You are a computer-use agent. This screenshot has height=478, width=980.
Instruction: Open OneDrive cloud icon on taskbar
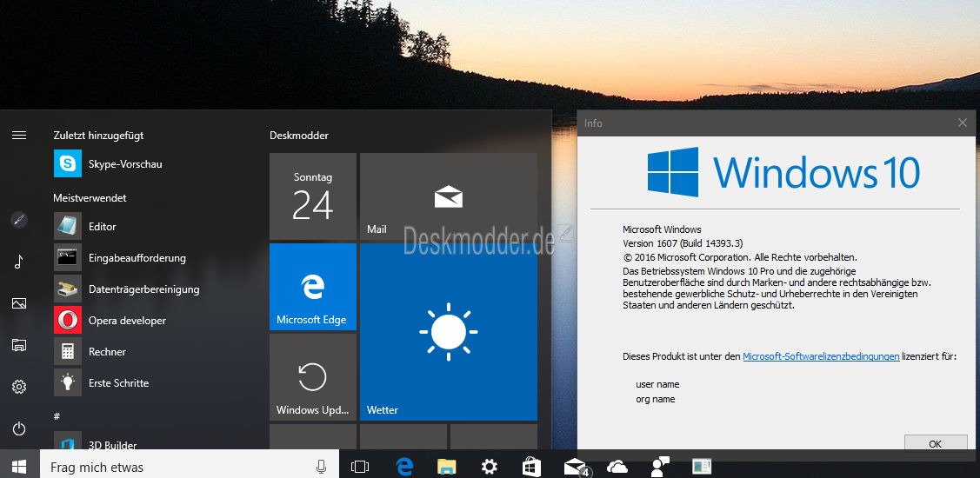click(617, 467)
